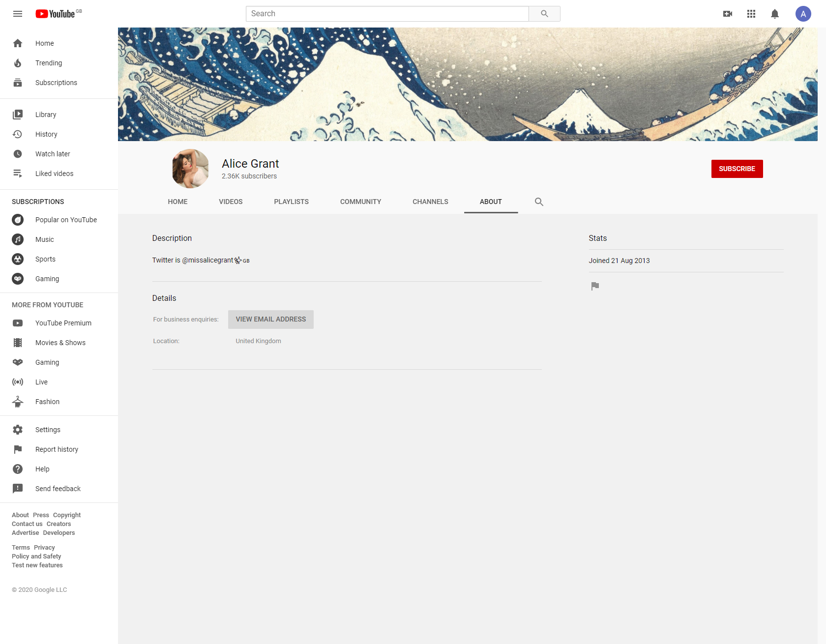Focus the top search field

click(387, 14)
